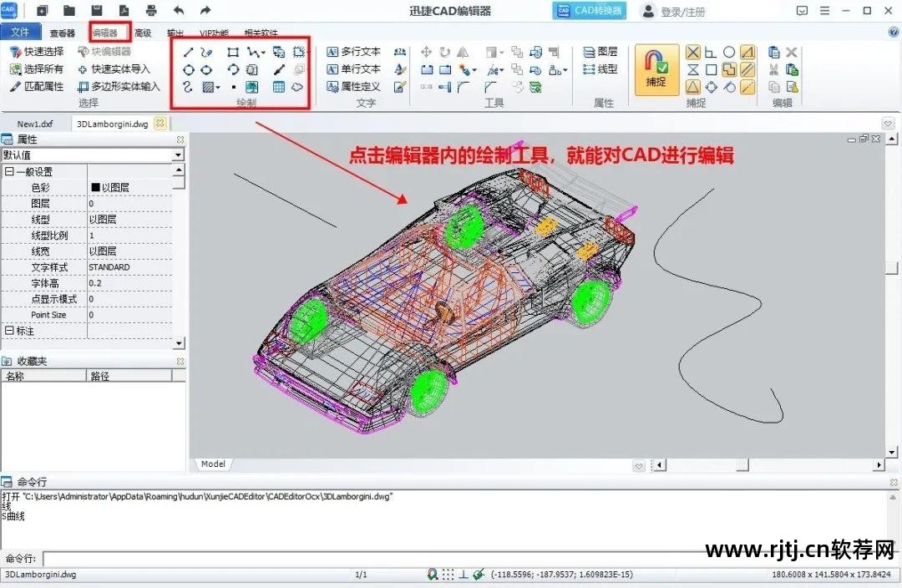The image size is (902, 588).
Task: Click the Export PDF icon in title bar
Action: (x=124, y=10)
